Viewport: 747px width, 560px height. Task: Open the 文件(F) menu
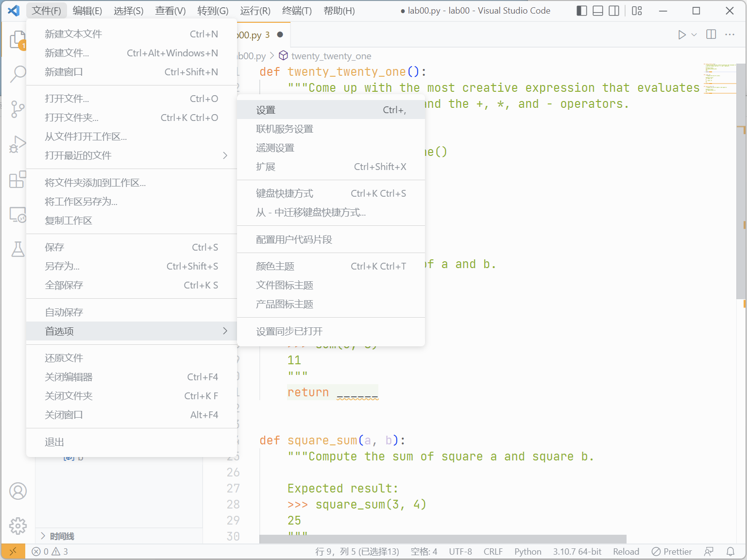[47, 11]
